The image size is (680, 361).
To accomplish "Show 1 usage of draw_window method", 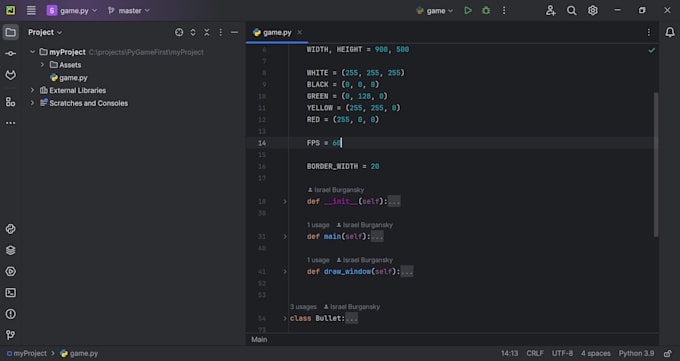I will [x=318, y=260].
